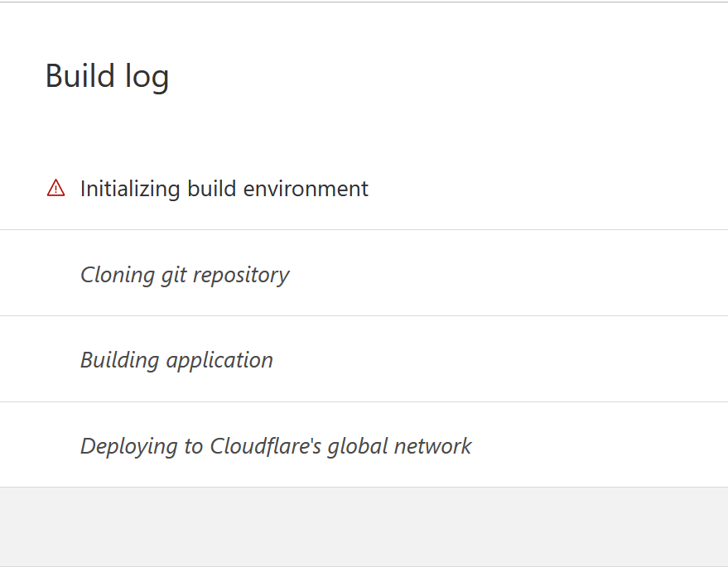Click the Build log heading
This screenshot has height=567, width=728.
pos(107,76)
